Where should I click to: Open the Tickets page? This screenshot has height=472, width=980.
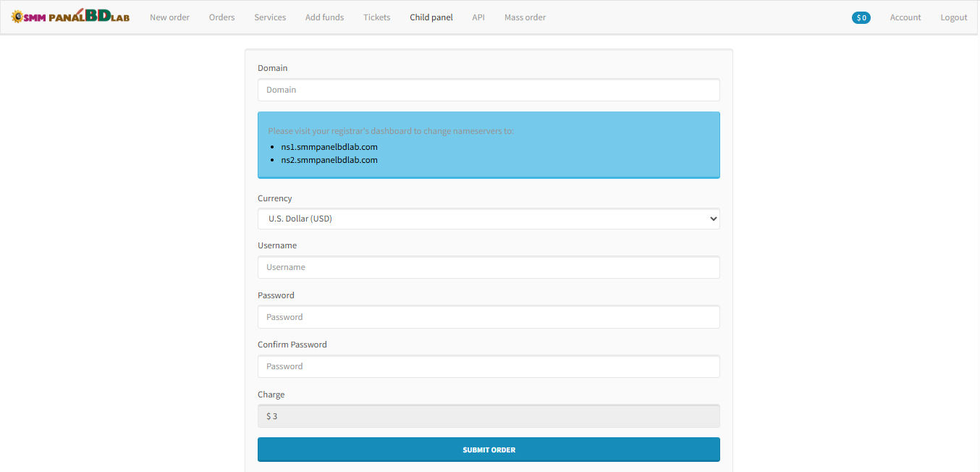376,17
